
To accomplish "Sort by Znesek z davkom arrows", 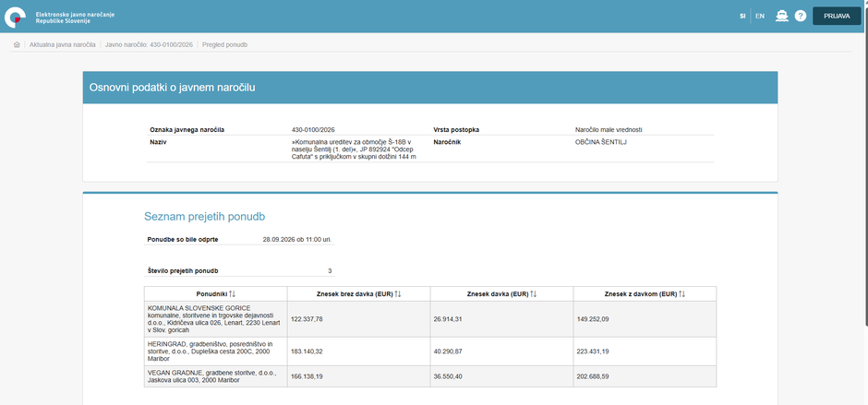I will pos(682,294).
